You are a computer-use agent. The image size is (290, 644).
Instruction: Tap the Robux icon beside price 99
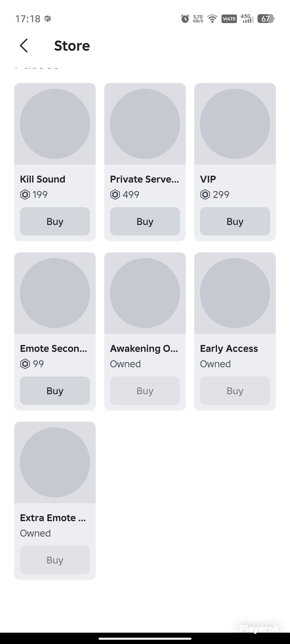pyautogui.click(x=25, y=364)
